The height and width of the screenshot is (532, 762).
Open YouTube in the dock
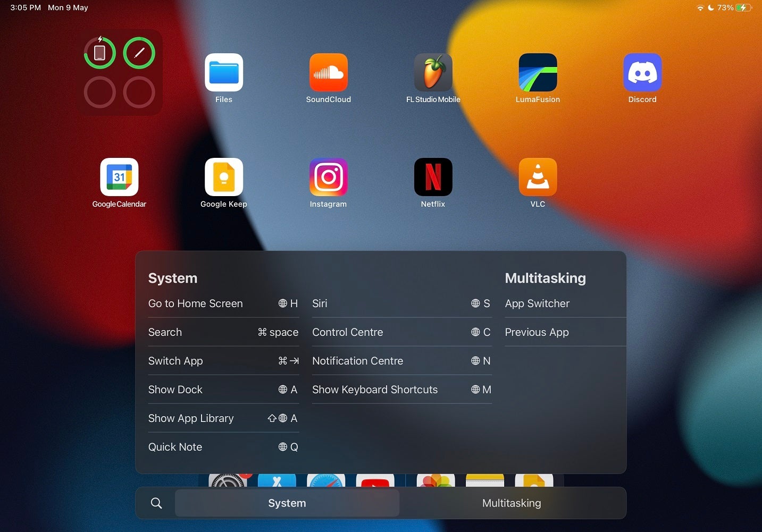tap(375, 480)
